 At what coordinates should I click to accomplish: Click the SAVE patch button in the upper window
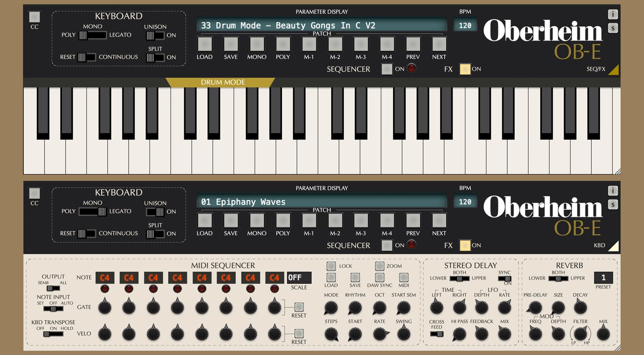230,44
